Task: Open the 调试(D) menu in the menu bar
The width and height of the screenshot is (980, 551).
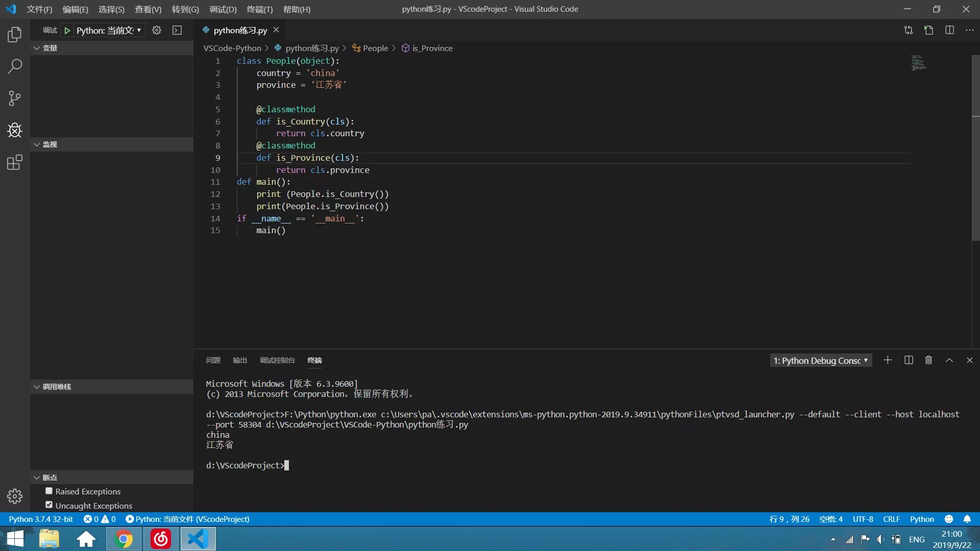Action: click(x=223, y=9)
